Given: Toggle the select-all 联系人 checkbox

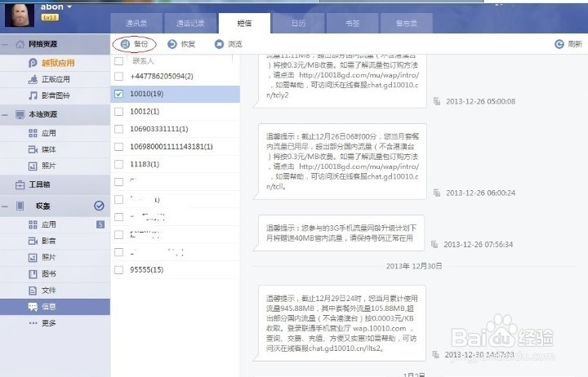Looking at the screenshot, I should [119, 61].
